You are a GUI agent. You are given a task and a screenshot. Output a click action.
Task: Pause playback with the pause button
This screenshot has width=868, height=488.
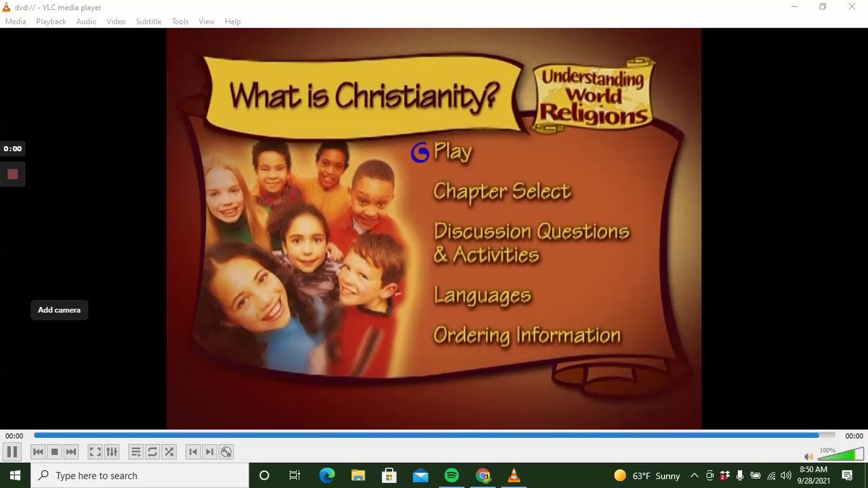coord(12,451)
